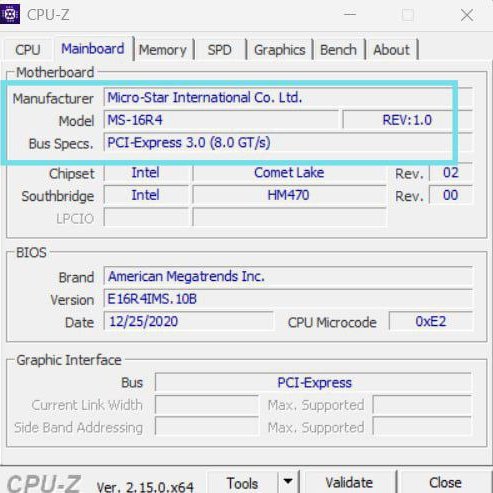
Task: Click the empty Current Link Width field
Action: click(207, 405)
